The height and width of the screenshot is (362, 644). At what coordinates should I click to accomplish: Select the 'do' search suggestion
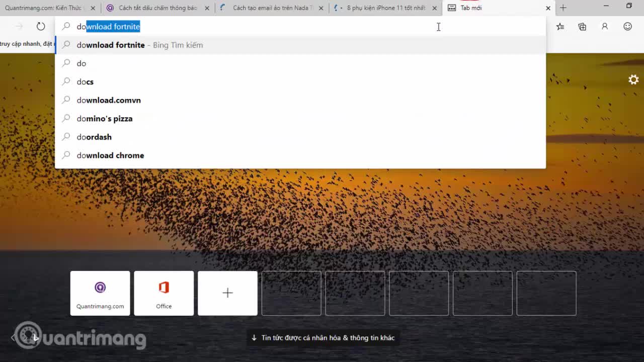[300, 63]
